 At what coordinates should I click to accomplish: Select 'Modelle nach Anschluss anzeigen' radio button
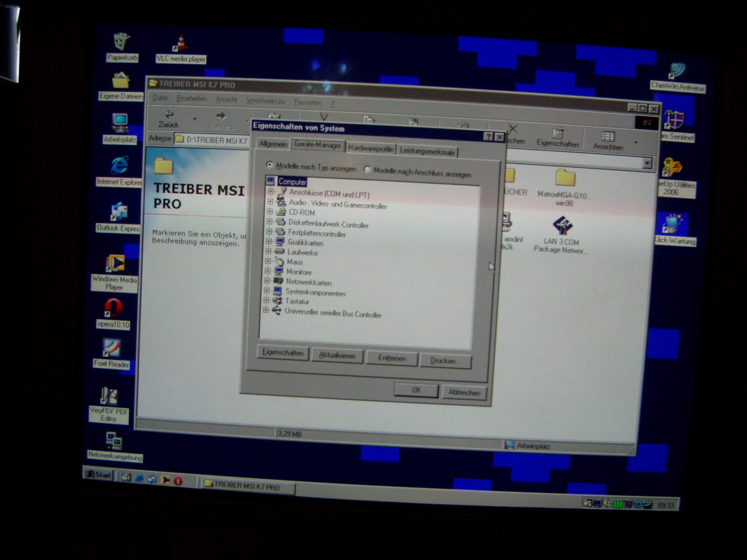[367, 169]
